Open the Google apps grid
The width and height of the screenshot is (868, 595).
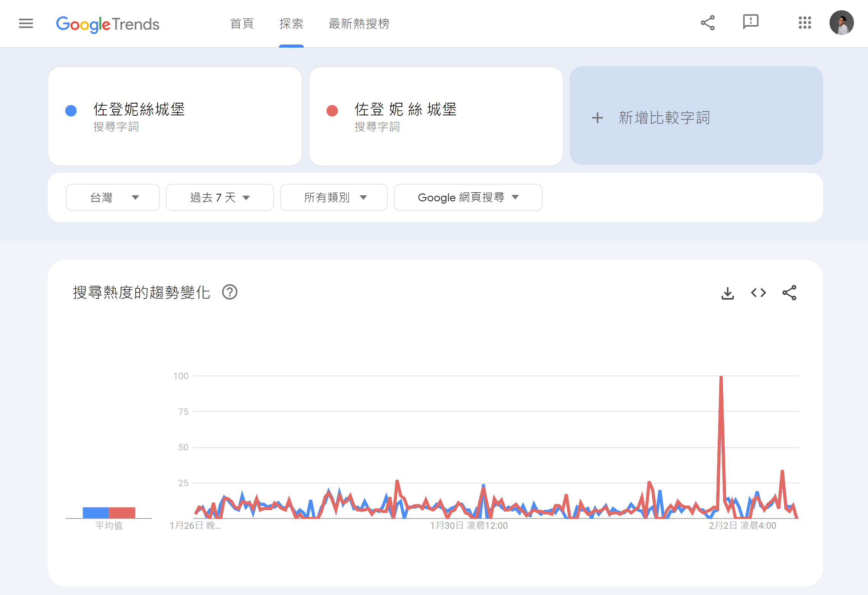tap(804, 23)
